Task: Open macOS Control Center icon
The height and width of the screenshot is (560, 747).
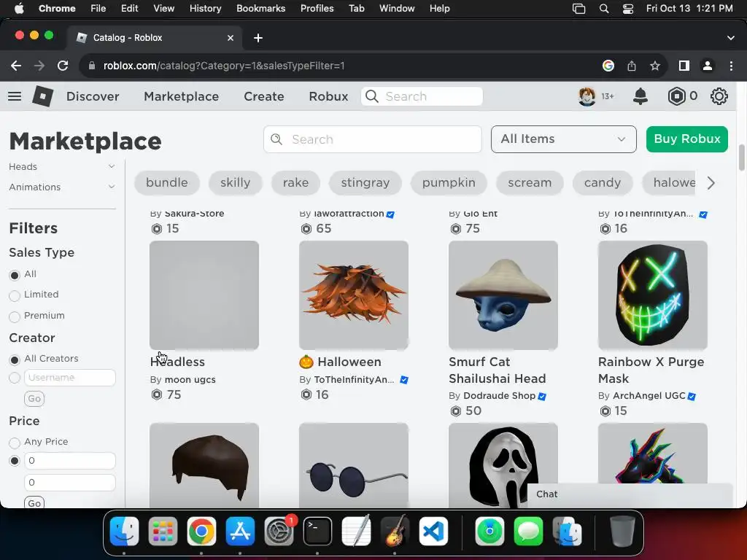Action: click(x=628, y=9)
